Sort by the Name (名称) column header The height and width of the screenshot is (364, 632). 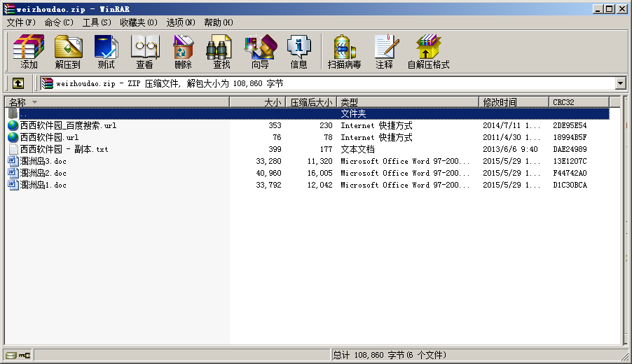[117, 102]
